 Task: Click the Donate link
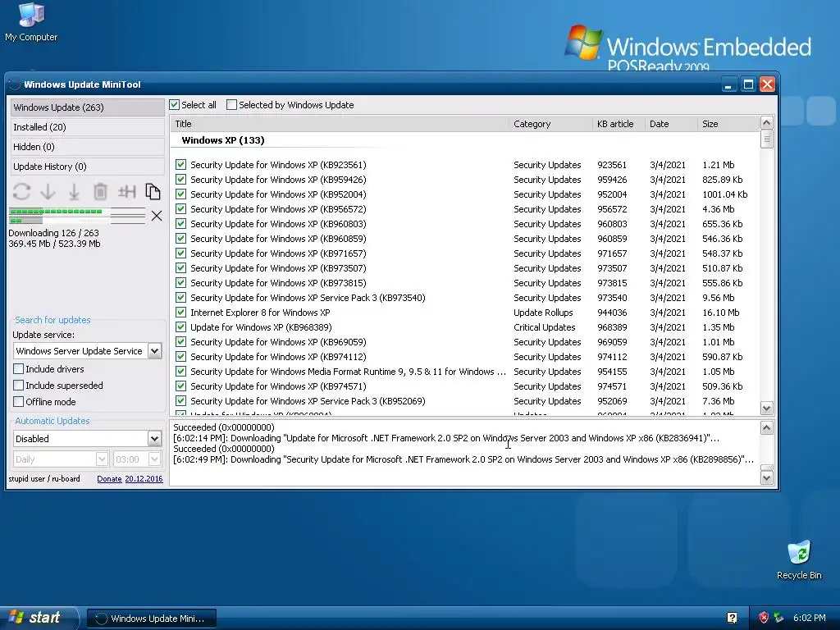(109, 479)
